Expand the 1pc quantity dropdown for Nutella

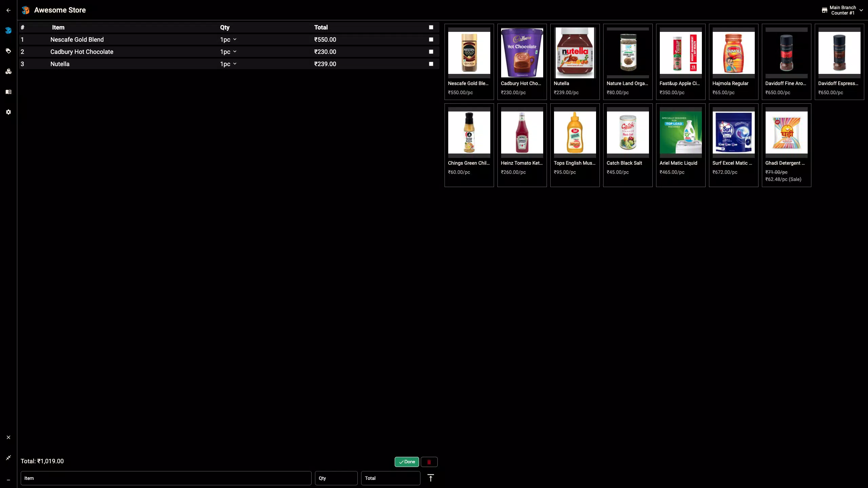click(x=228, y=64)
